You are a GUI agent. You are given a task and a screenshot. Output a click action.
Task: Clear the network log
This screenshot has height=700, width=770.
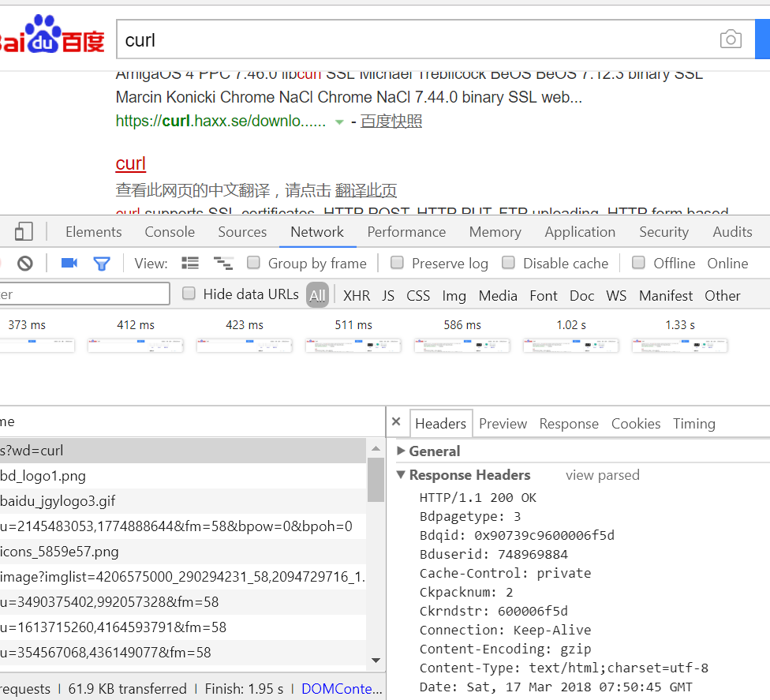[x=25, y=264]
